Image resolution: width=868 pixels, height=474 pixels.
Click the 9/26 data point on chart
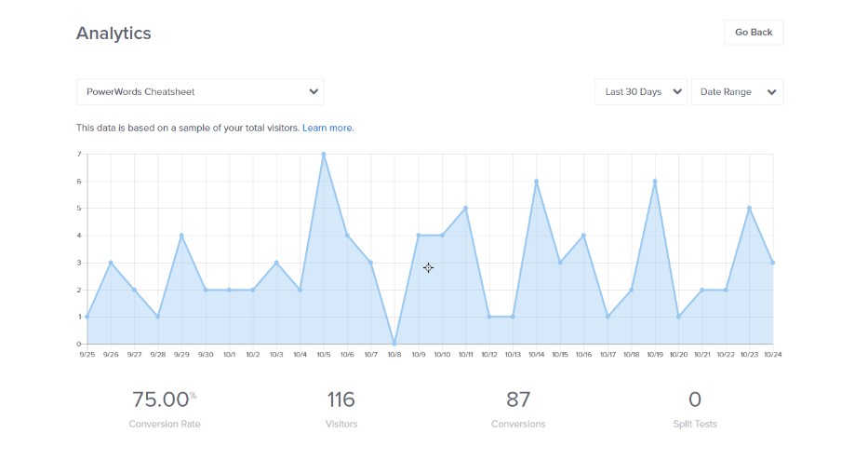[x=111, y=263]
